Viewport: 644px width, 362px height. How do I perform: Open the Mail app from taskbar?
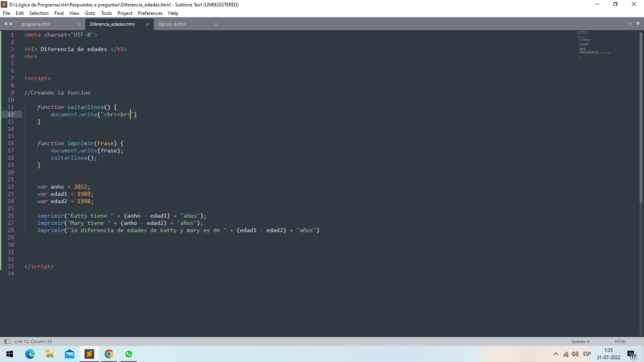point(69,354)
